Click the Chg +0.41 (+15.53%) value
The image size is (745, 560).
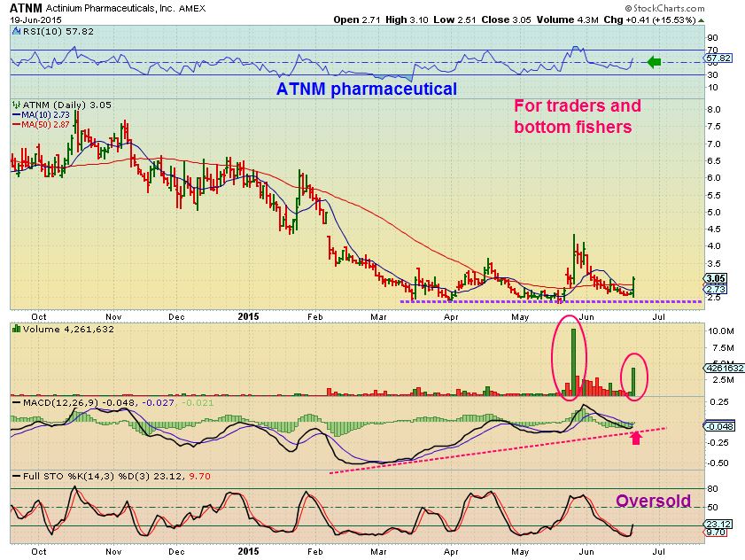[x=649, y=20]
